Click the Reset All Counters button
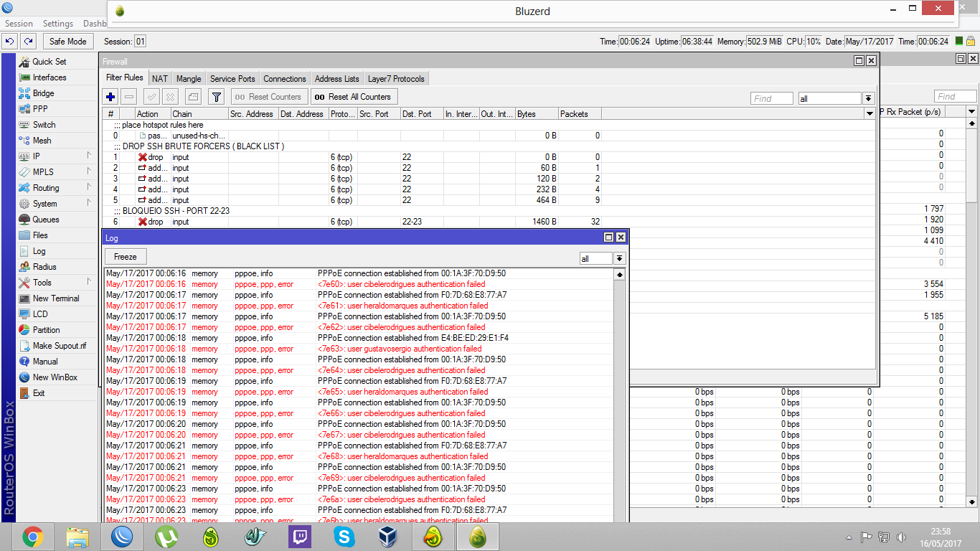Screen dimensions: 980x551 pyautogui.click(x=354, y=97)
